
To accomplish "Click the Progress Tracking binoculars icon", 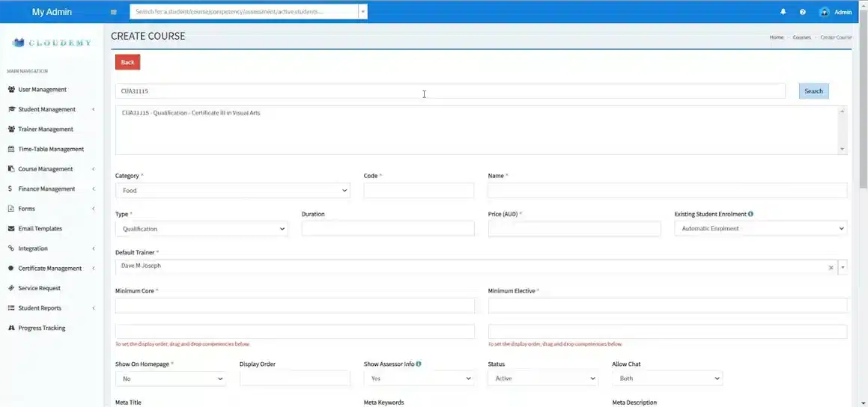I will (x=11, y=328).
